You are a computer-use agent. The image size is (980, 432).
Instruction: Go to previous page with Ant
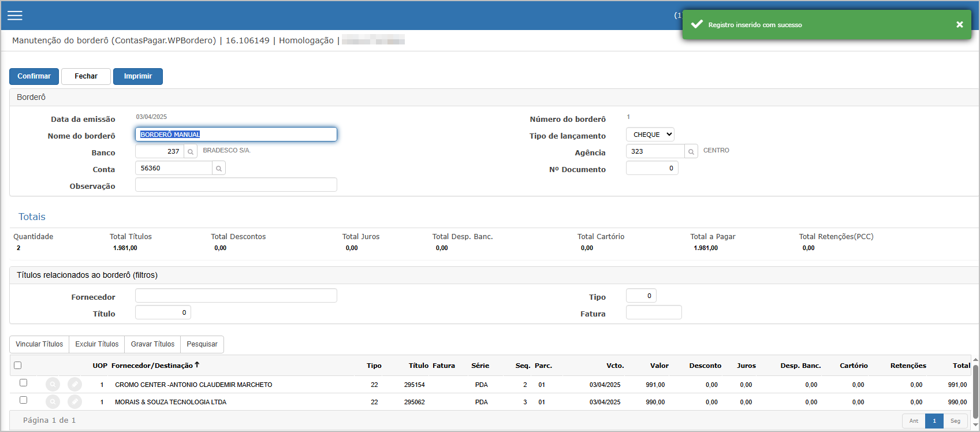(x=914, y=421)
